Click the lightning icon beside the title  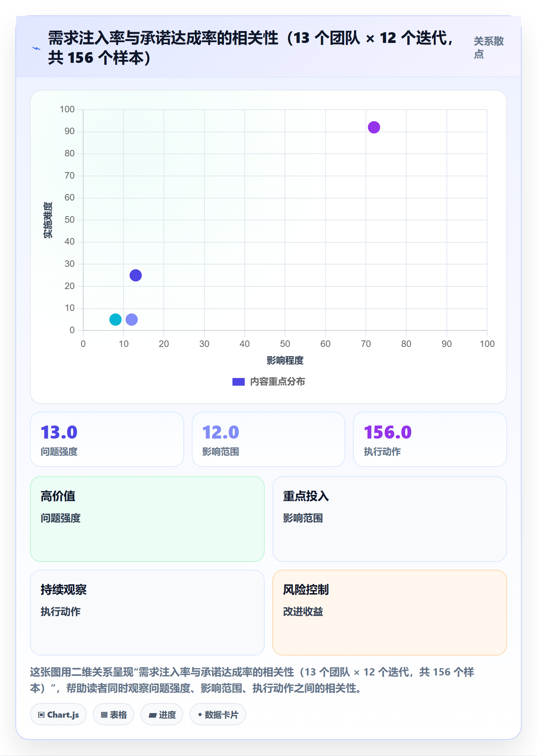pyautogui.click(x=36, y=48)
